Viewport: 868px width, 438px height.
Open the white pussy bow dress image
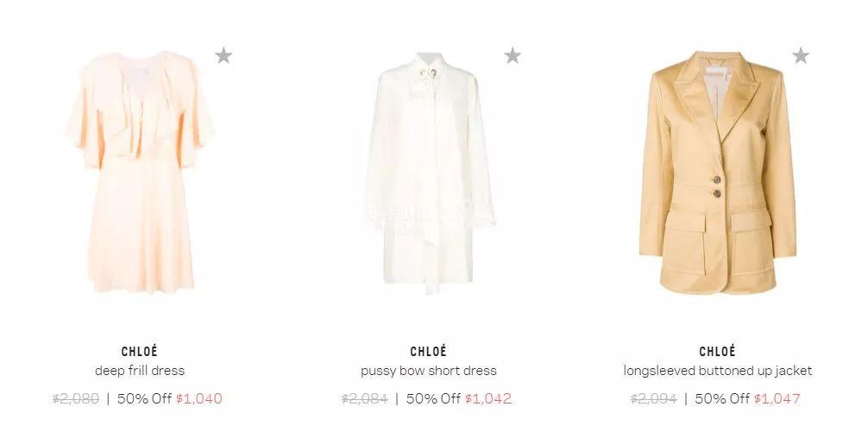click(429, 173)
